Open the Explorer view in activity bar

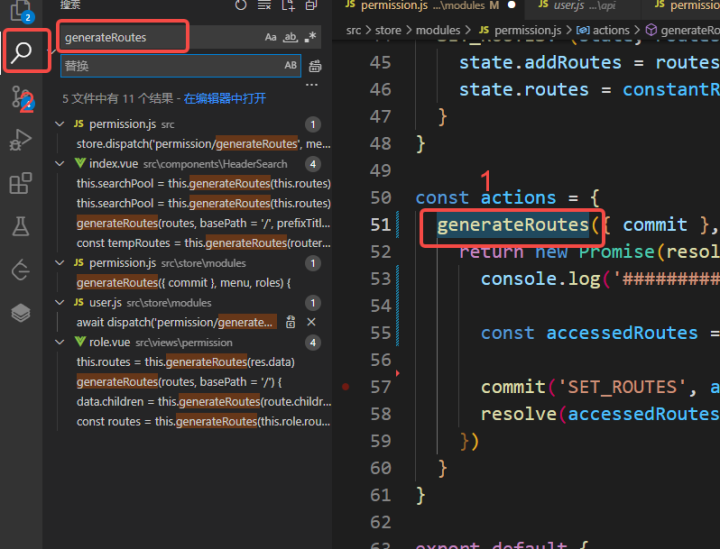point(20,10)
